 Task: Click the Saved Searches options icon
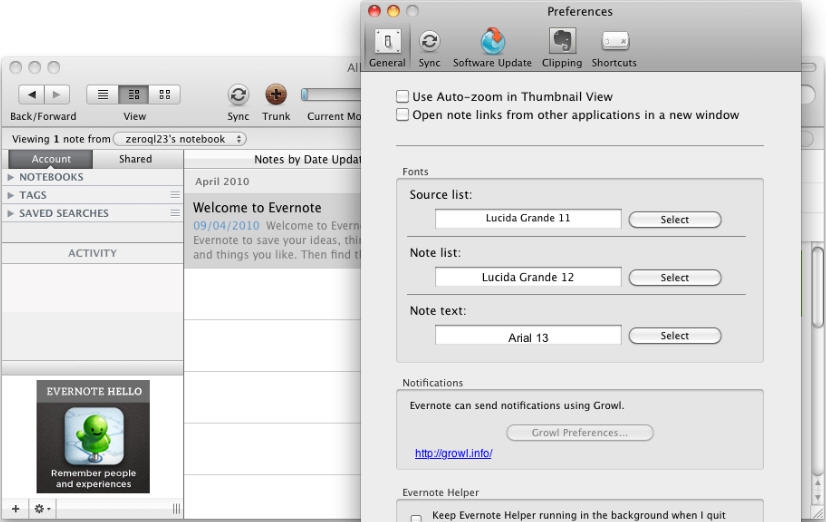(x=175, y=213)
